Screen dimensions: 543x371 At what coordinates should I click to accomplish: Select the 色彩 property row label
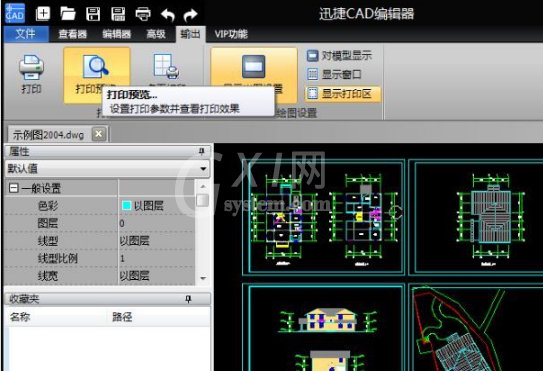48,206
